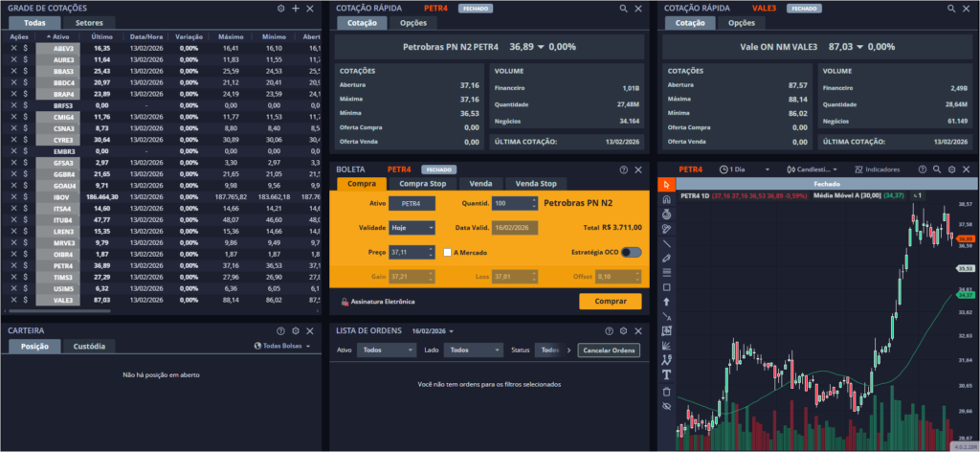This screenshot has height=452, width=980.
Task: Search asset in PETR4 Cotação Rápida panel
Action: tap(623, 9)
